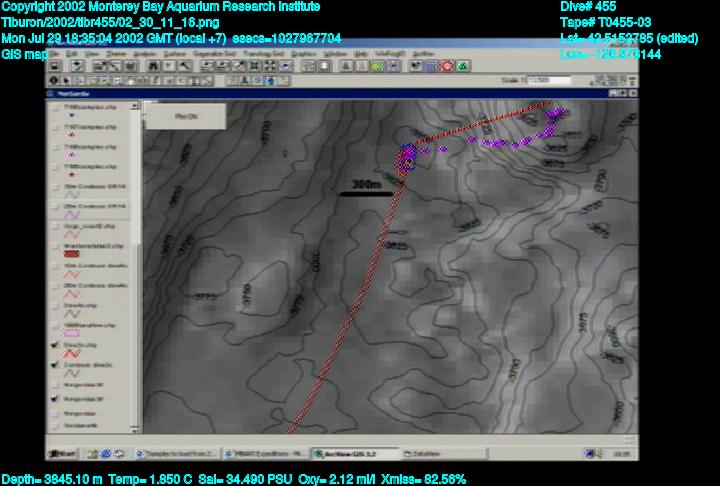720x486 pixels.
Task: Click the red line symbol under Dive2b.shp
Action: (x=69, y=353)
